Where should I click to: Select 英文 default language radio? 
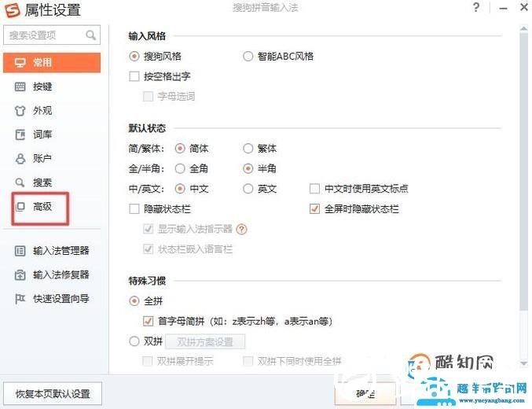pos(248,189)
